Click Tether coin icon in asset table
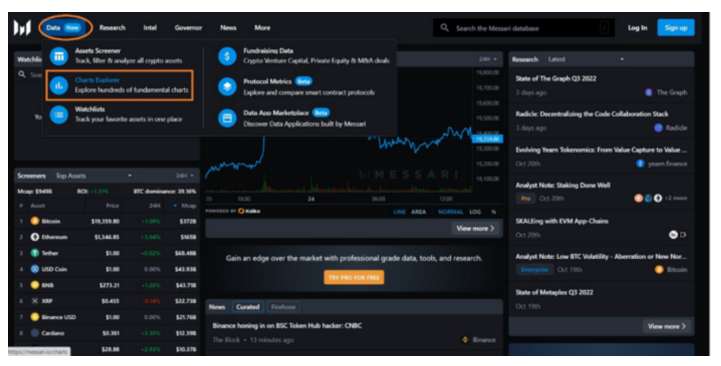Image resolution: width=721 pixels, height=366 pixels. (x=34, y=253)
